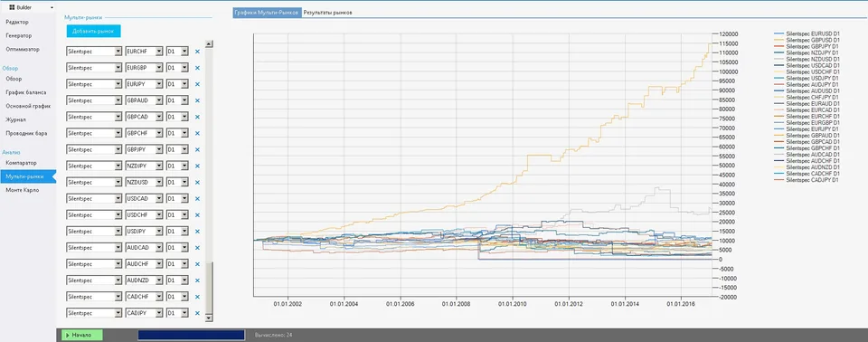The height and width of the screenshot is (342, 868).
Task: Open Журнал in the sidebar
Action: (16, 119)
